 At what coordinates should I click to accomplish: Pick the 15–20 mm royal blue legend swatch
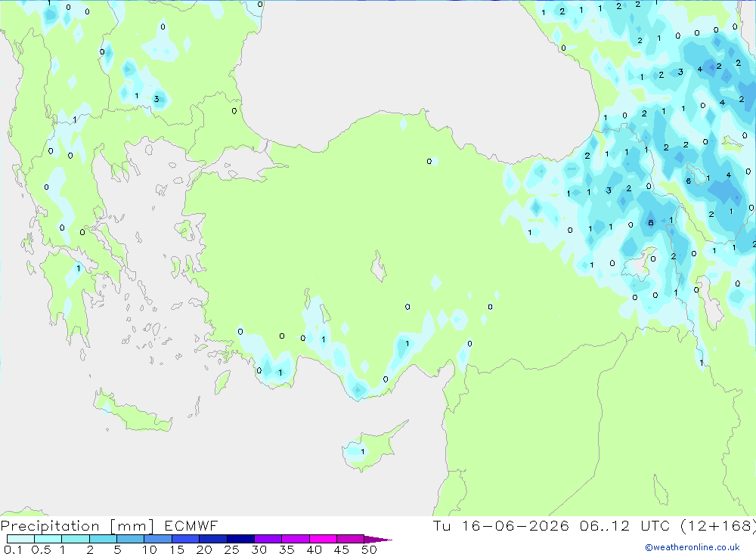[x=186, y=539]
